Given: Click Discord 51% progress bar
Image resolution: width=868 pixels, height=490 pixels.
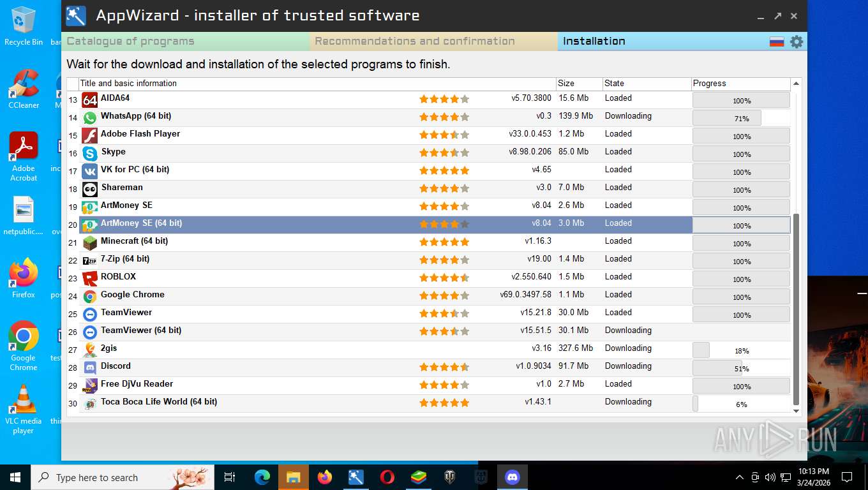Looking at the screenshot, I should [x=741, y=368].
